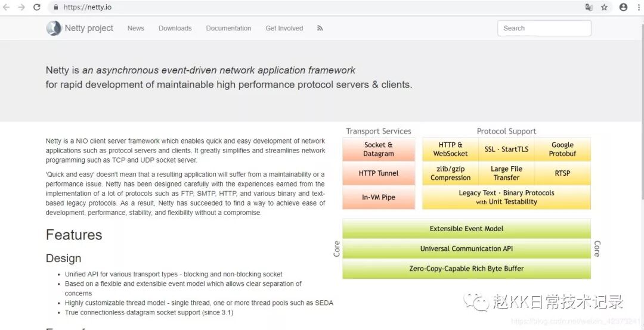
Task: Click the Socket & Datagram box
Action: (x=379, y=150)
